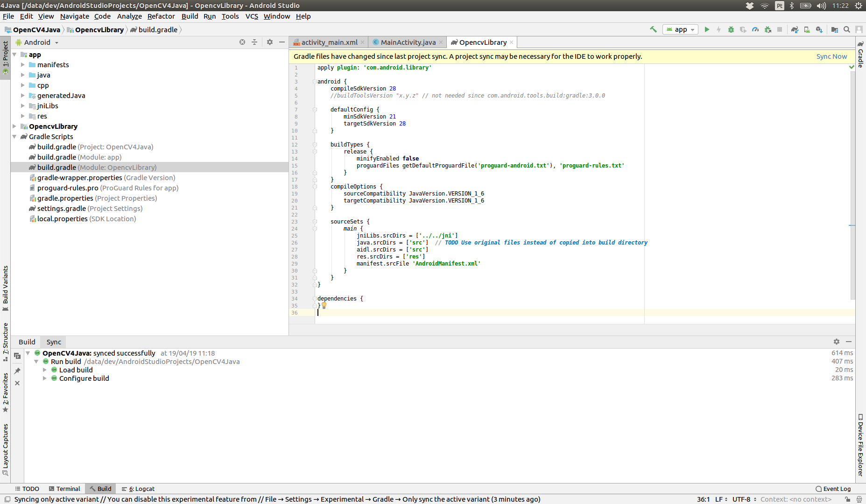Open the Logcat tool window
Image resolution: width=866 pixels, height=504 pixels.
(x=138, y=489)
